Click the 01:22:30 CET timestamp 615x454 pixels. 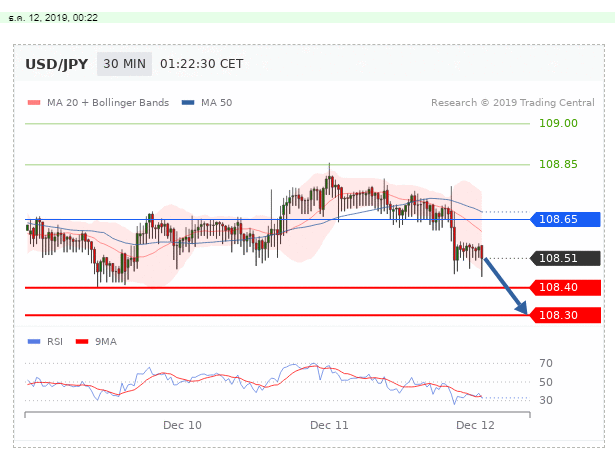(x=202, y=64)
